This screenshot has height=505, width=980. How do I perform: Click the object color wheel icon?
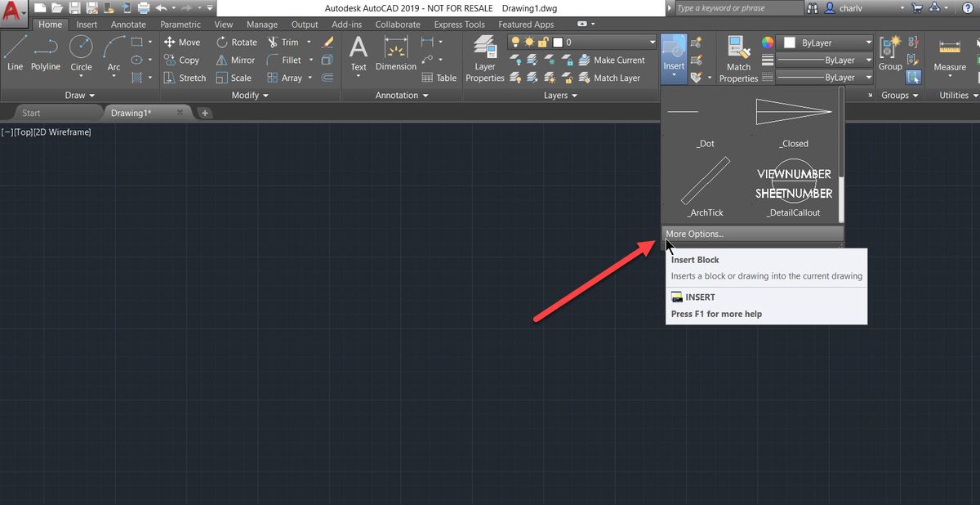coord(768,42)
